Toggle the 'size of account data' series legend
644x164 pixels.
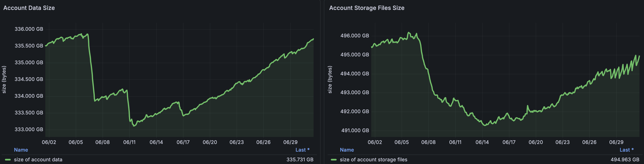pos(38,159)
